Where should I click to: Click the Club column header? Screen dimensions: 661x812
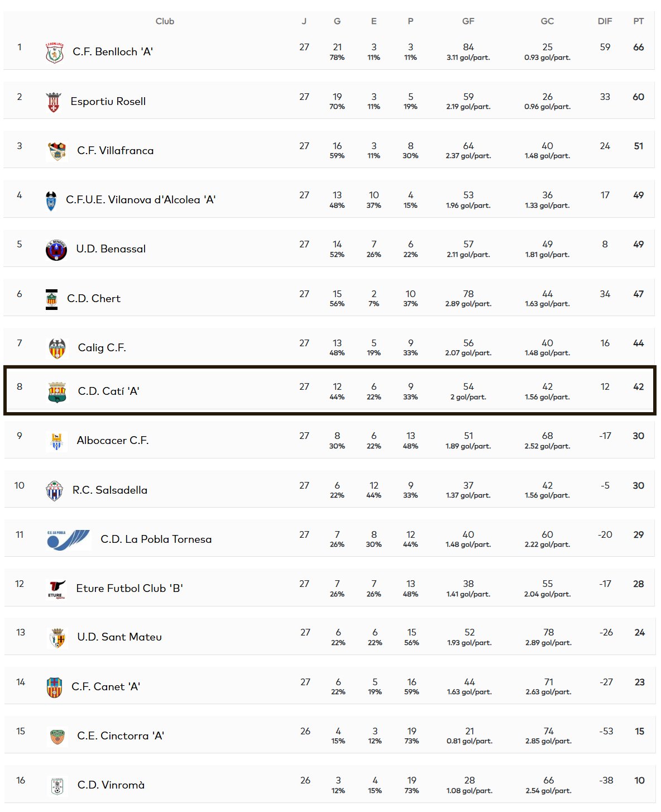coord(165,21)
